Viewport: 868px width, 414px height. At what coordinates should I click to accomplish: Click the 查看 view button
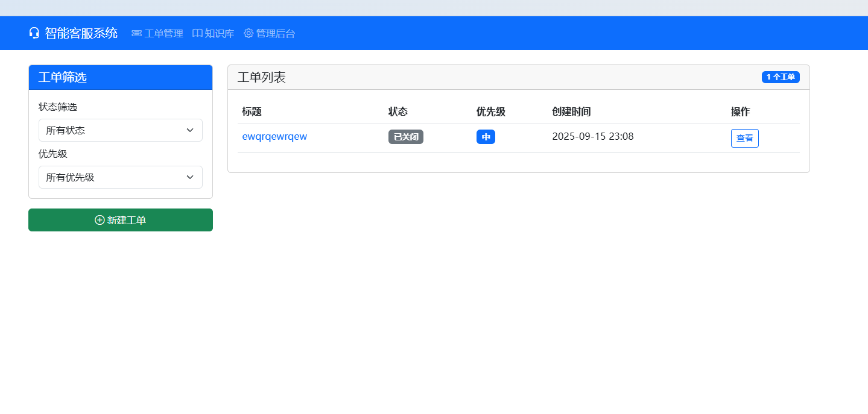coord(744,138)
